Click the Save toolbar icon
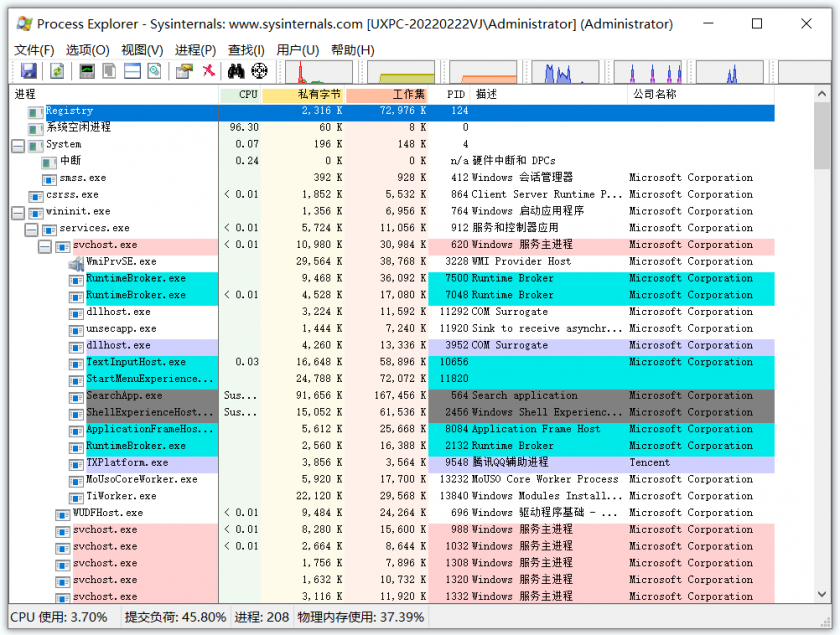Screen dimensions: 840x635 click(x=28, y=71)
